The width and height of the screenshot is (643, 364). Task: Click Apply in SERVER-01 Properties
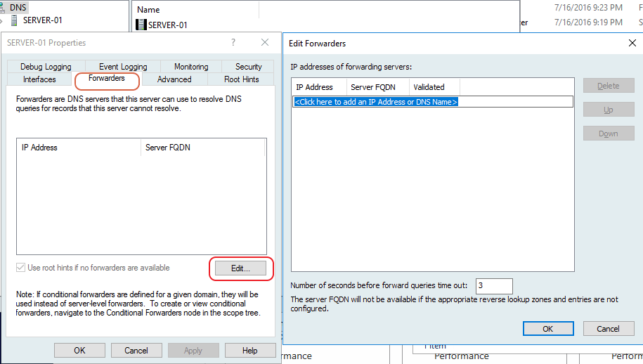coord(193,351)
